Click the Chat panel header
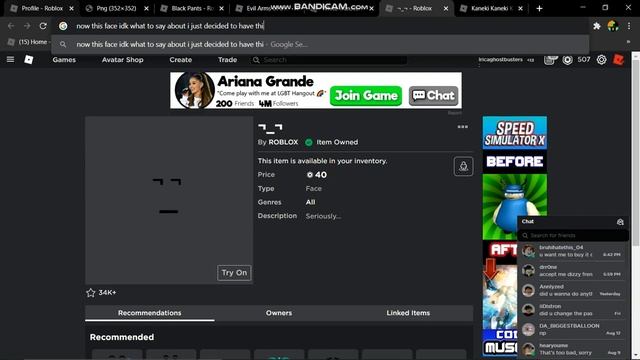Screen dimensions: 640x360 [x=573, y=222]
